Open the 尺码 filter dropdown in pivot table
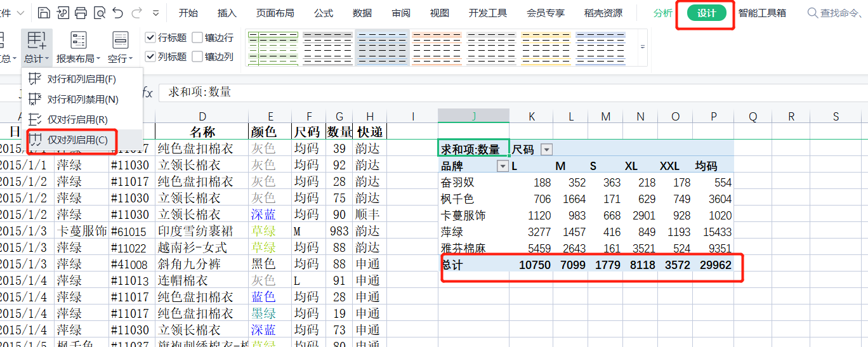 546,150
